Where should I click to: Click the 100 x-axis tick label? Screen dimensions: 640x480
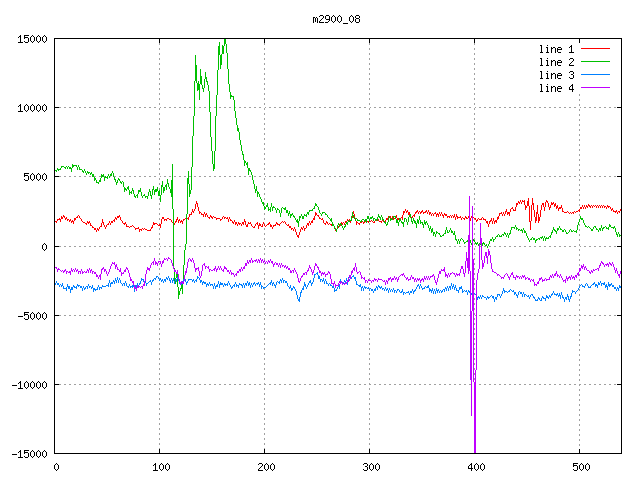(x=160, y=467)
